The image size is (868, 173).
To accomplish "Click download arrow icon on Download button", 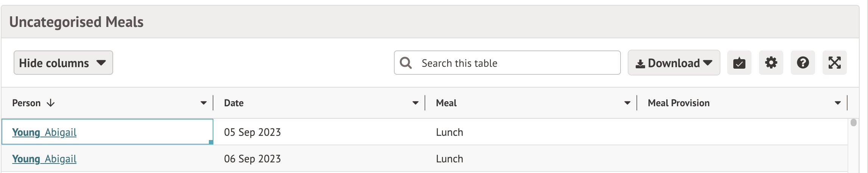I will 640,64.
